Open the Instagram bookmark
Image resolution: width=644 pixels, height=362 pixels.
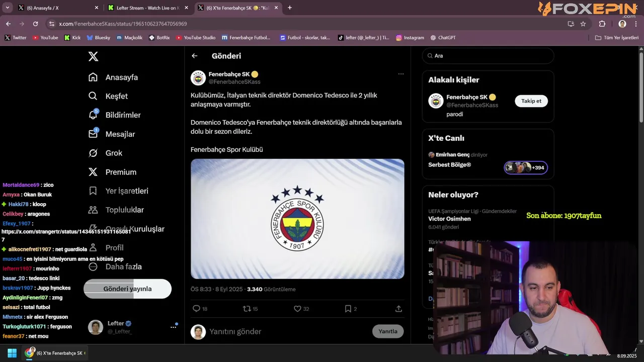[x=410, y=38]
